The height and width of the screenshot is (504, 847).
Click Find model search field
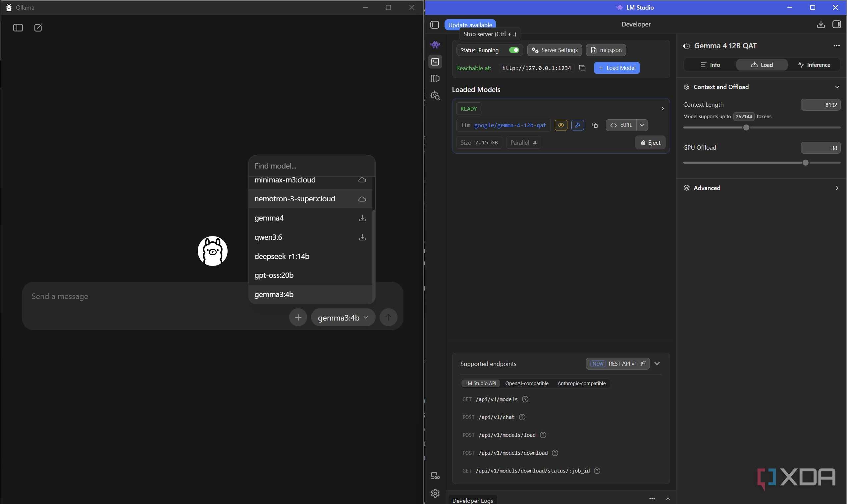pyautogui.click(x=312, y=166)
